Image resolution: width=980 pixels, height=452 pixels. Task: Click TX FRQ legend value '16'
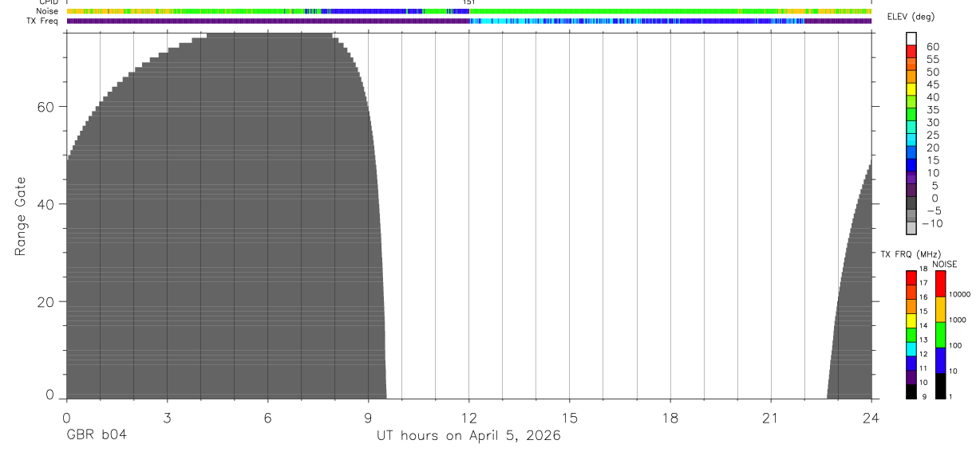[923, 297]
